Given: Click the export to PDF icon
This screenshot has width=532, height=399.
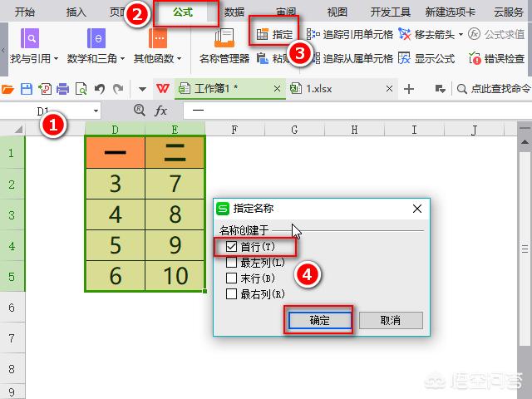Looking at the screenshot, I should 45,89.
